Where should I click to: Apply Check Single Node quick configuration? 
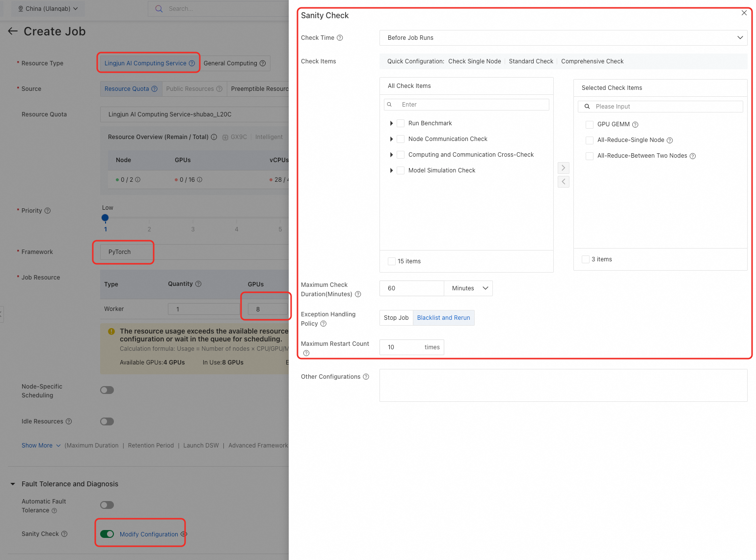(475, 61)
